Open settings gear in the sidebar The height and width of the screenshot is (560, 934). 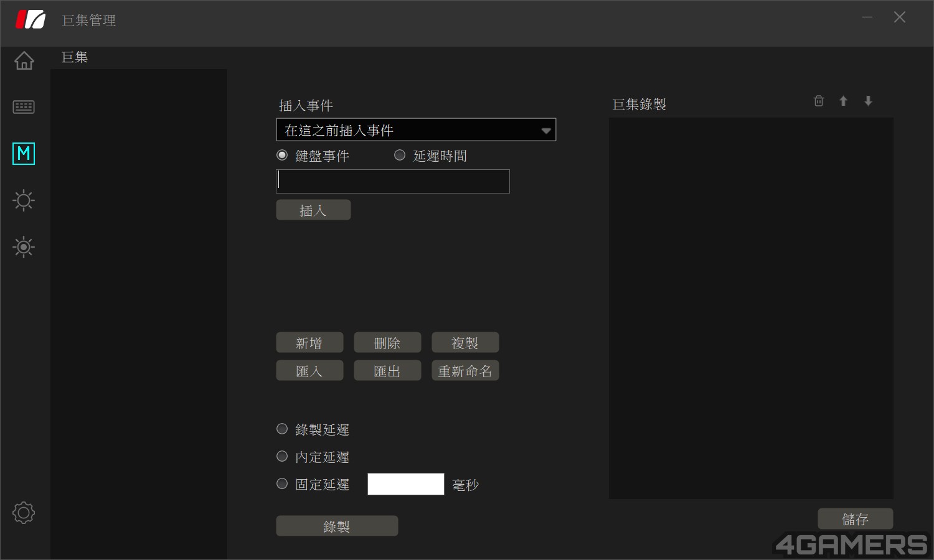pyautogui.click(x=24, y=513)
